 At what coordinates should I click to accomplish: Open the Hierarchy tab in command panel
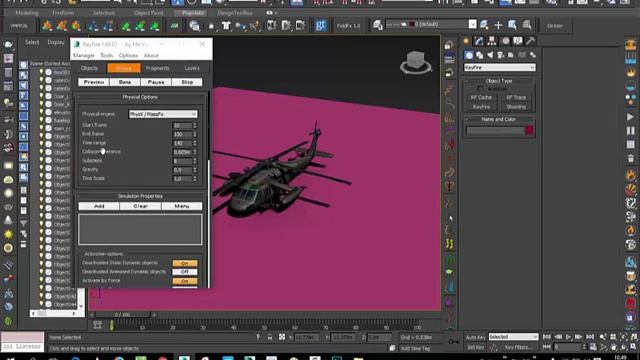tap(492, 41)
